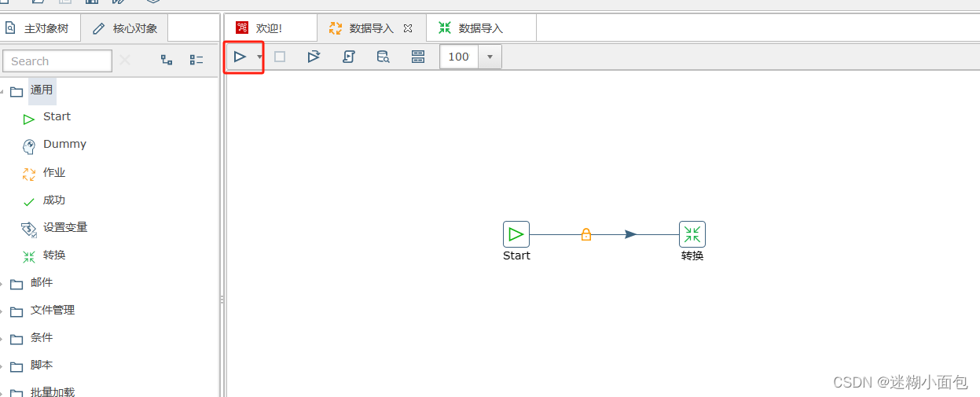Run the job with the play button
This screenshot has width=980, height=397.
240,57
